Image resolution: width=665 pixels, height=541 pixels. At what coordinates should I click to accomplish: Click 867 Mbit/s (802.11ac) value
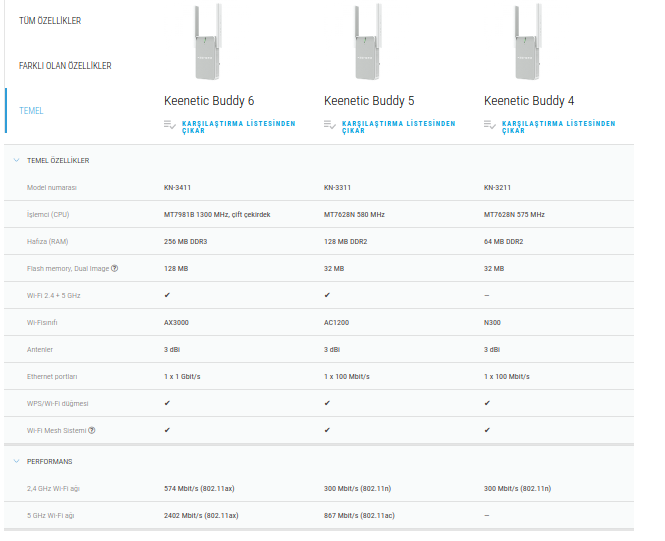359,516
